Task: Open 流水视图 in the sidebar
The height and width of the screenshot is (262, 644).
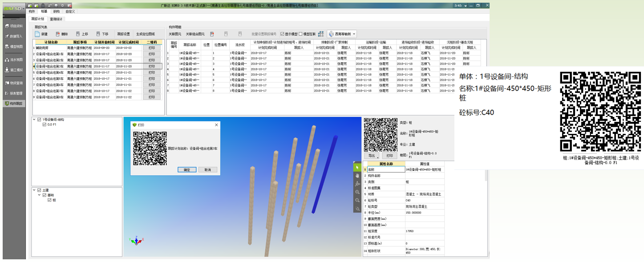Action: point(14,60)
